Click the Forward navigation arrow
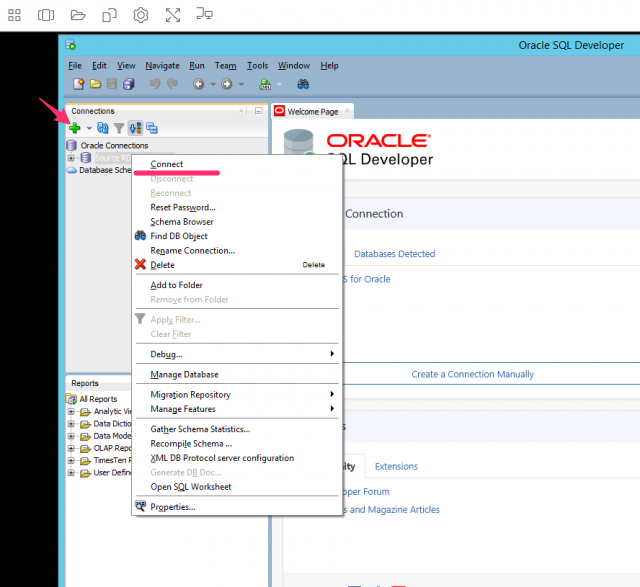The image size is (640, 587). pos(227,84)
